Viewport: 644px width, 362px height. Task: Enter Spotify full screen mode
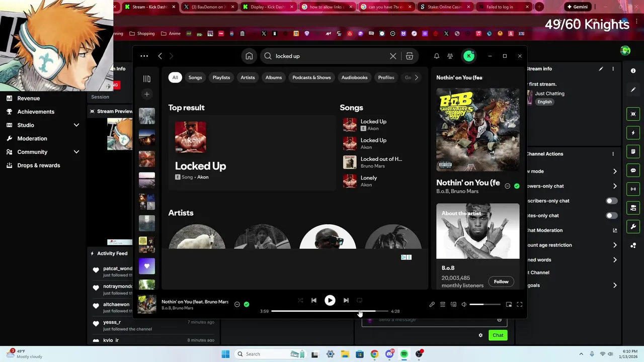(520, 304)
